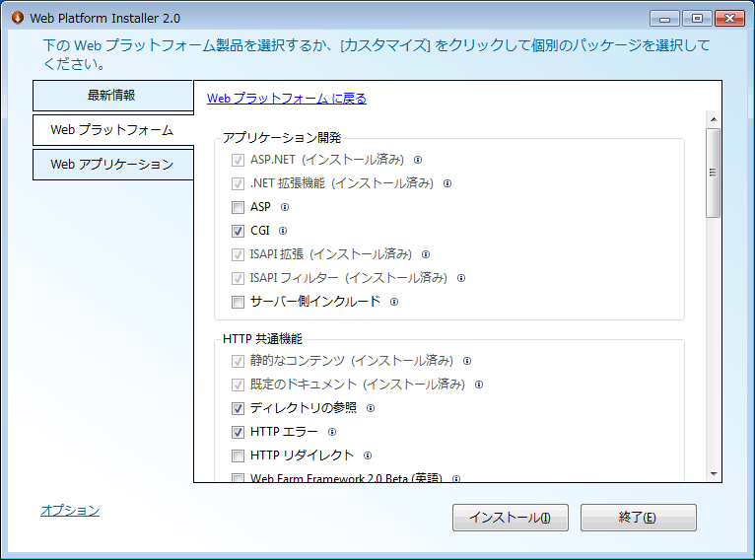This screenshot has width=755, height=560.
Task: Click the info icon next to ASP
Action: [x=285, y=207]
